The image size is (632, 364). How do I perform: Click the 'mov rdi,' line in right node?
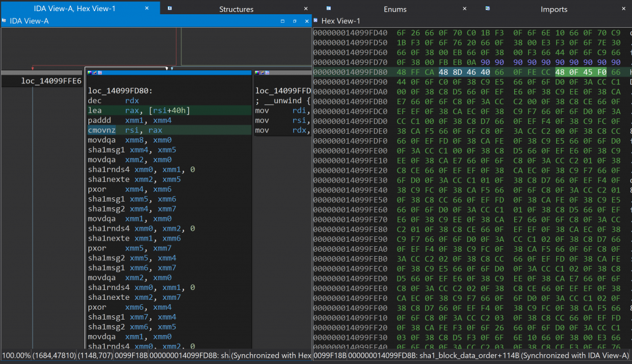point(282,110)
